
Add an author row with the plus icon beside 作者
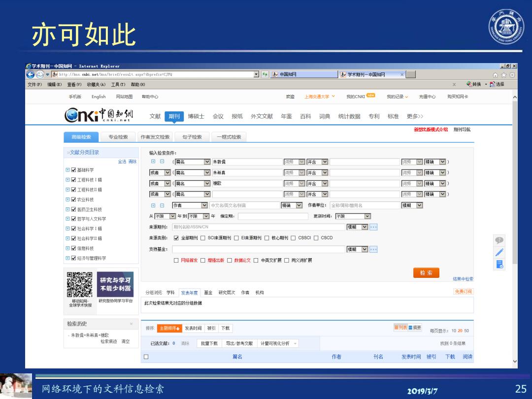(153, 205)
